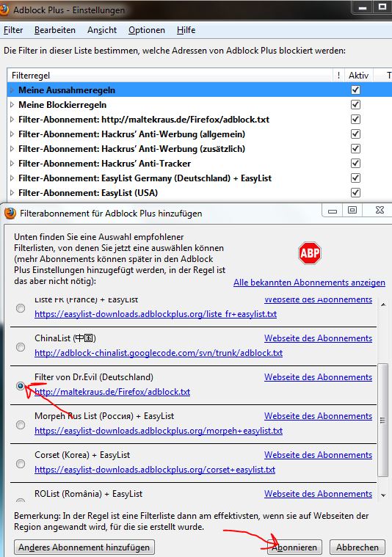Select the ChinaList radio button
Image resolution: width=392 pixels, height=557 pixels.
click(x=21, y=346)
